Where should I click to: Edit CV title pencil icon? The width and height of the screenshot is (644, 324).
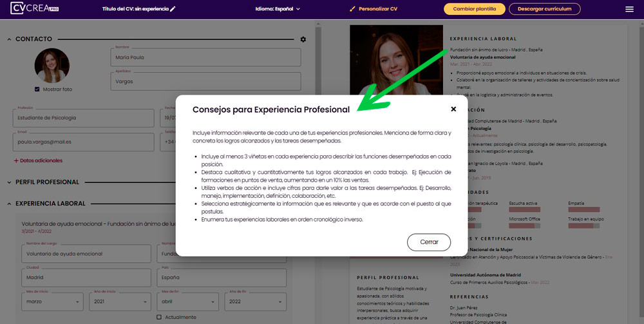point(173,8)
